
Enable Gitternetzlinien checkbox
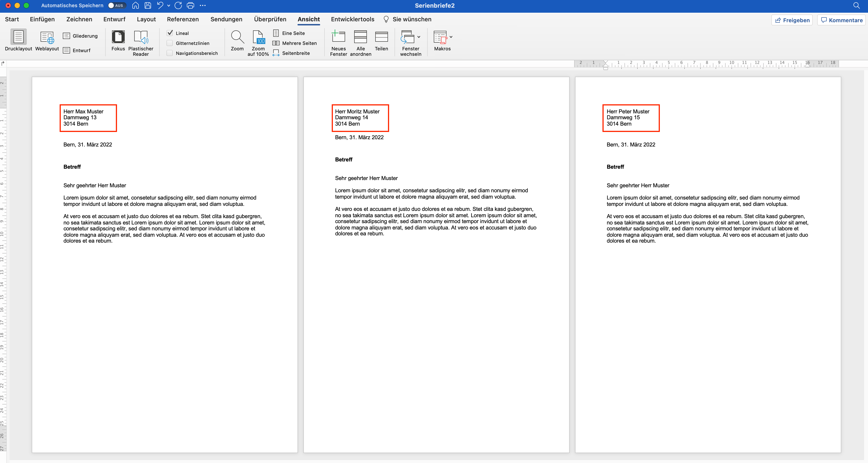170,43
